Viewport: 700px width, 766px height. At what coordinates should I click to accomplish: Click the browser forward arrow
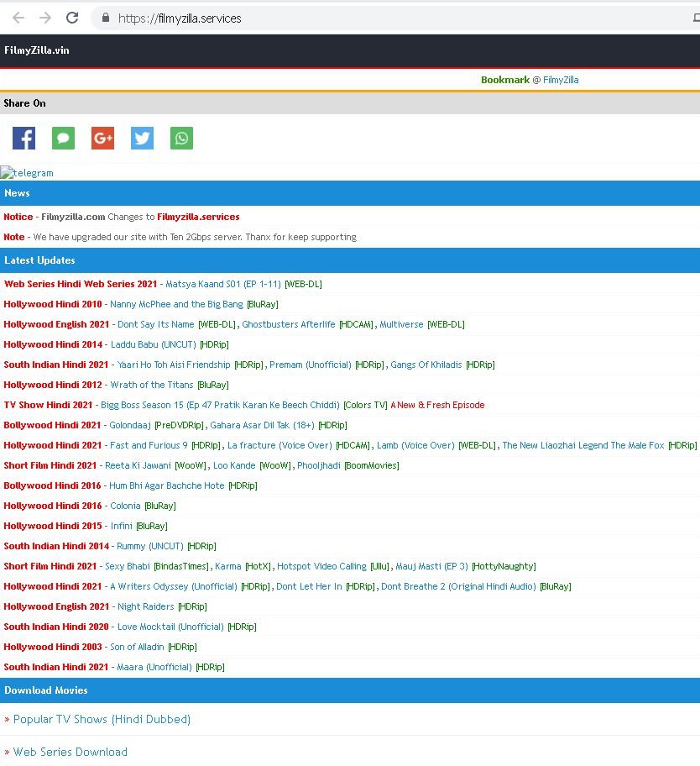click(45, 18)
